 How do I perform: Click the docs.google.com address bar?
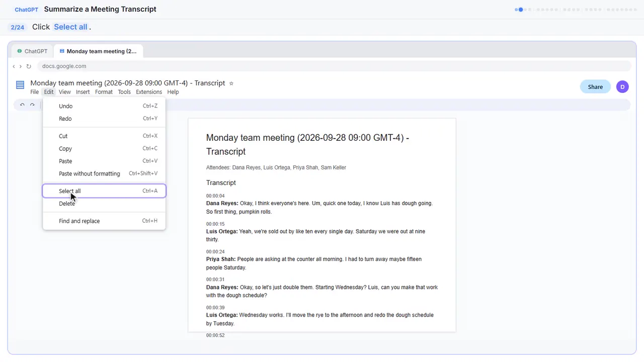coord(334,66)
